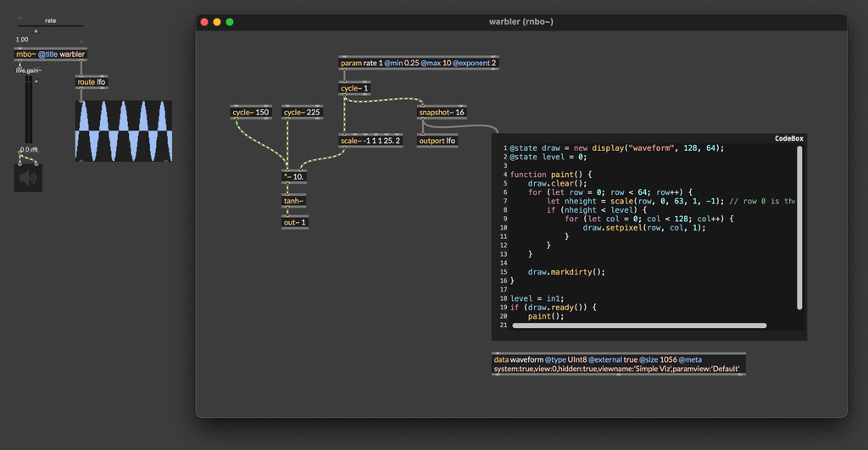Click the CodeBox horizontal scrollbar
Screen dimensions: 868x450
coord(639,325)
